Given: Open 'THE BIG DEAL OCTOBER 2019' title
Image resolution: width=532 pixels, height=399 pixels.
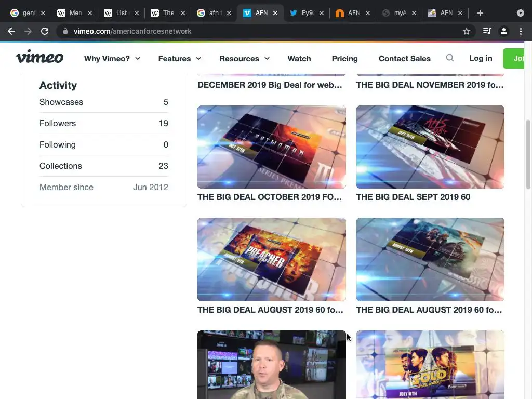Looking at the screenshot, I should (270, 197).
